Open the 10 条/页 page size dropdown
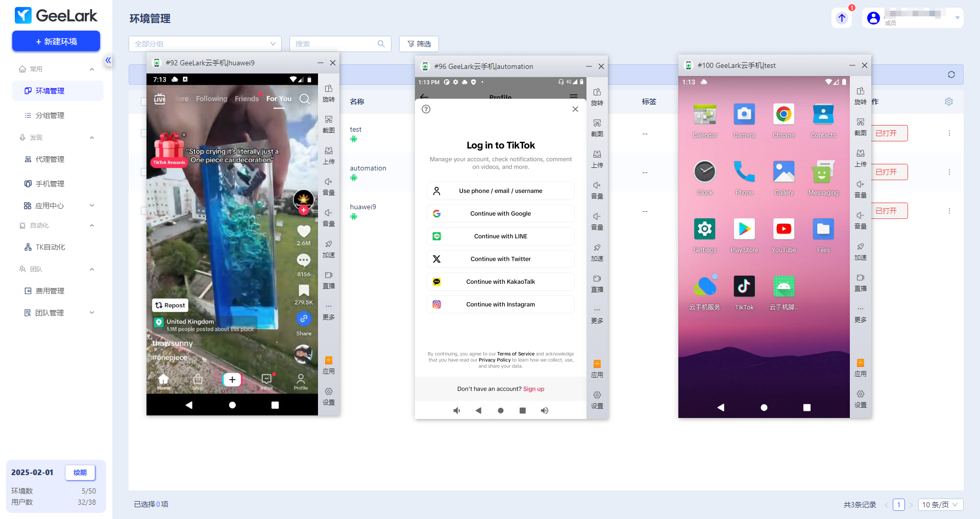The image size is (980, 519). tap(941, 505)
